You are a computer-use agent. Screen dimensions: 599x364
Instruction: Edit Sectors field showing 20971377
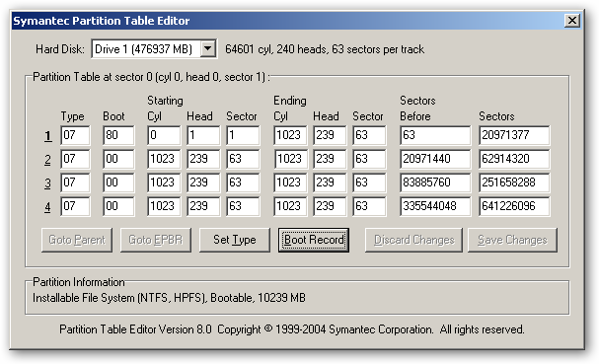514,135
